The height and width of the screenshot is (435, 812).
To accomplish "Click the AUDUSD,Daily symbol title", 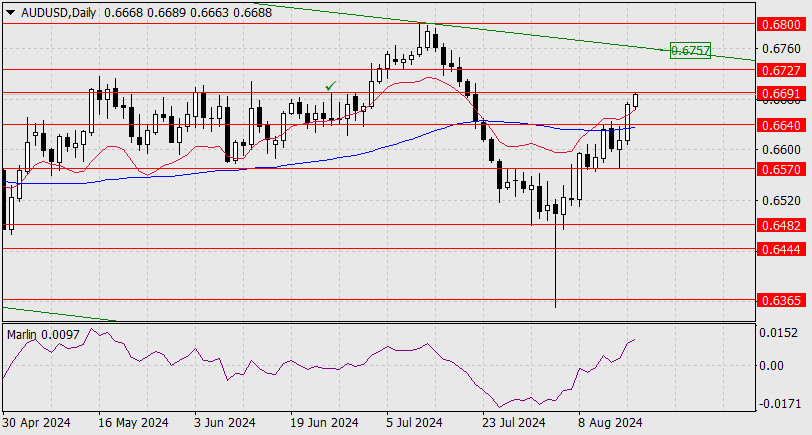I will [x=59, y=12].
